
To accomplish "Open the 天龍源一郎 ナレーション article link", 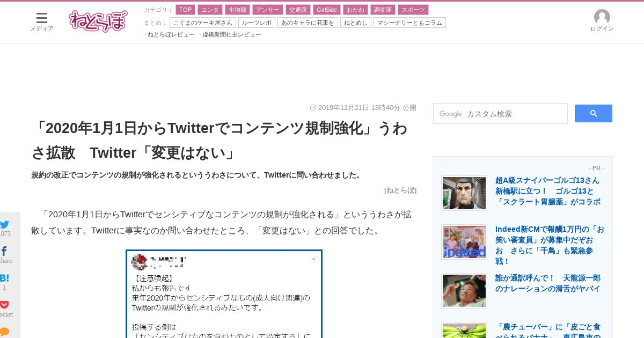I will [x=548, y=283].
